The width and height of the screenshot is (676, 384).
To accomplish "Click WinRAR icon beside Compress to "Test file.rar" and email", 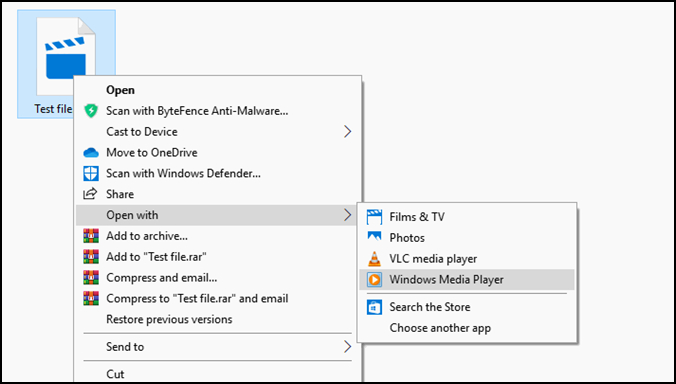I will [91, 298].
